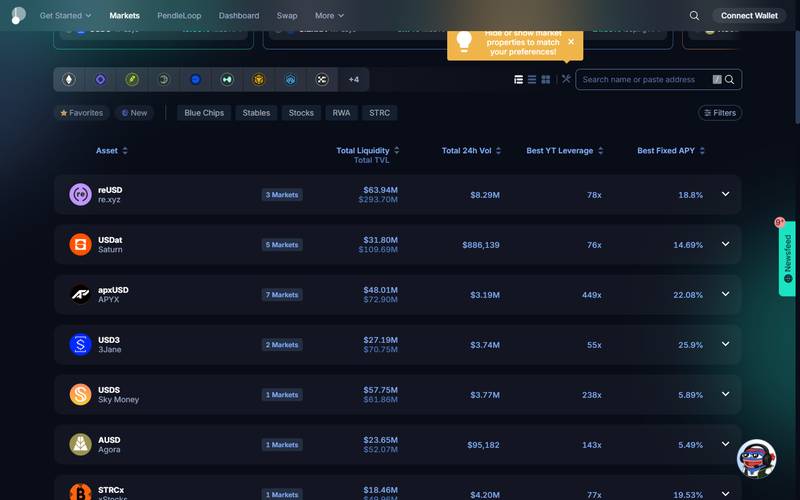This screenshot has height=500, width=800.
Task: Select the BNB yellow chain filter icon
Action: (259, 80)
